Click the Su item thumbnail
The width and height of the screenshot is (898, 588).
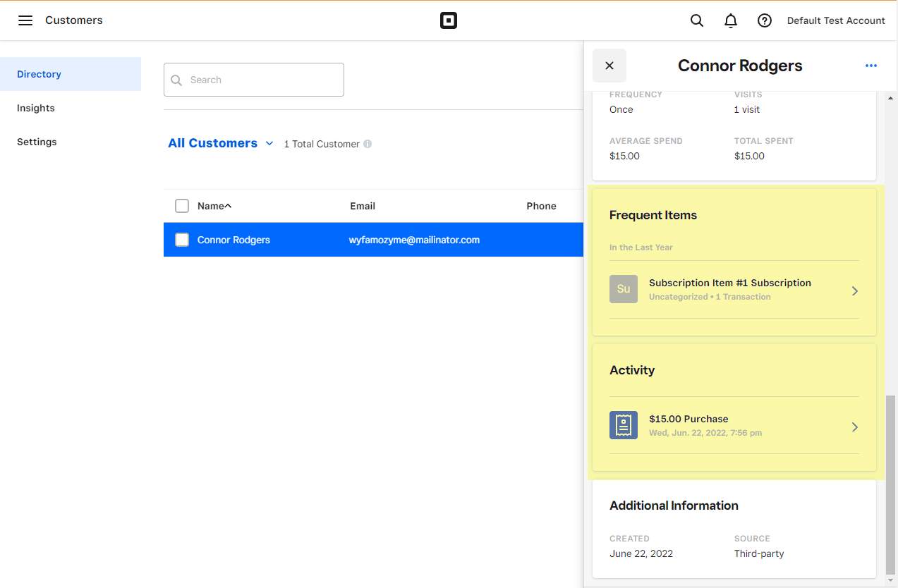click(624, 289)
